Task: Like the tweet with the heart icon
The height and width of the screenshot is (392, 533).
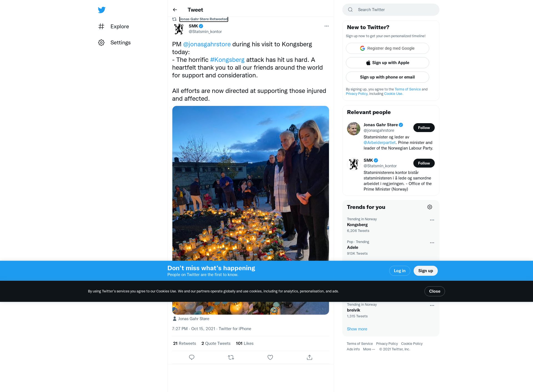Action: coord(270,357)
